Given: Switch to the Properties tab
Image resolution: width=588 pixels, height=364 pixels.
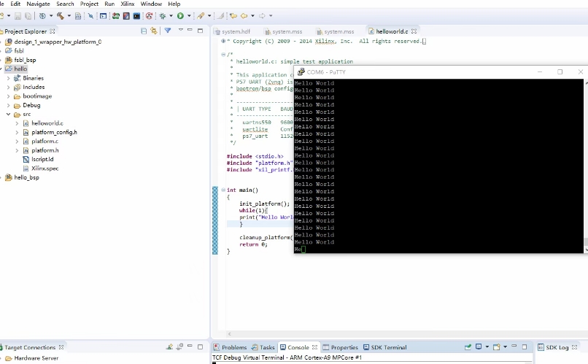Looking at the screenshot, I should pos(340,347).
